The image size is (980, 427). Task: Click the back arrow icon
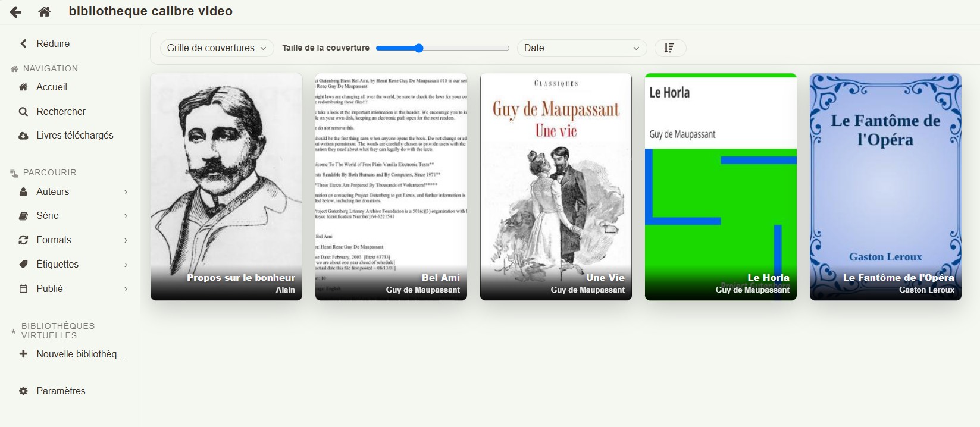[x=15, y=11]
